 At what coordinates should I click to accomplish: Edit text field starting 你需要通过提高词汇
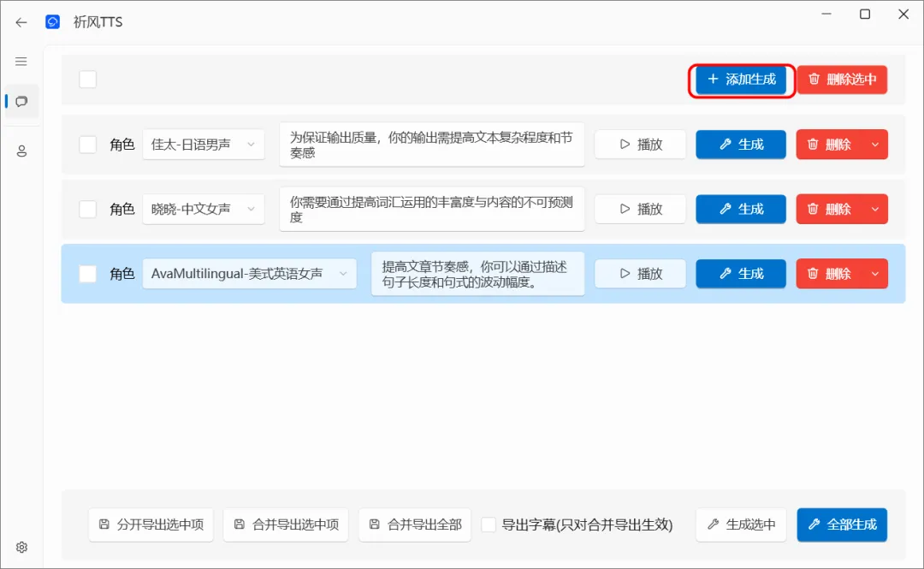click(x=432, y=209)
